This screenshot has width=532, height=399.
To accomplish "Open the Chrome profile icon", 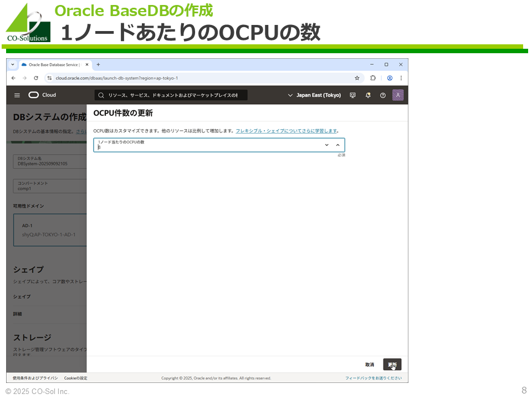I will [390, 78].
